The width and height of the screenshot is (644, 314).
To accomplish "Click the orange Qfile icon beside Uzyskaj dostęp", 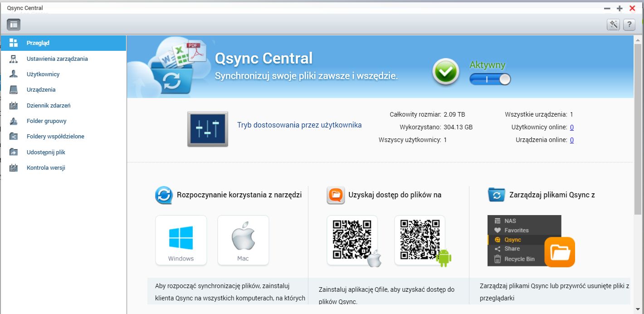I will click(x=336, y=195).
